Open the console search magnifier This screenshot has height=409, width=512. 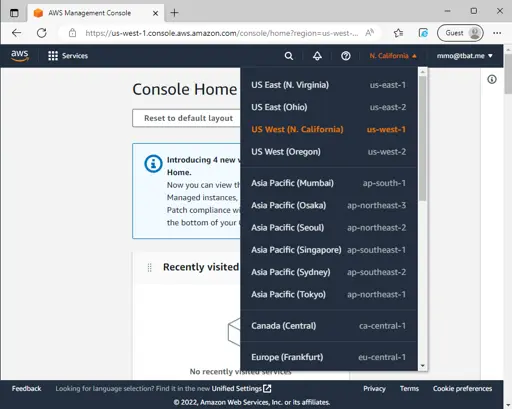tap(289, 56)
